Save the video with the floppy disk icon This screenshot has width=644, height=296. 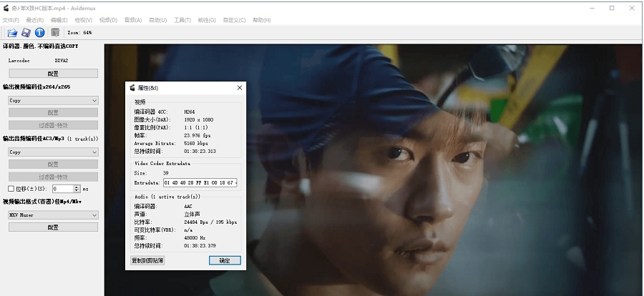26,33
